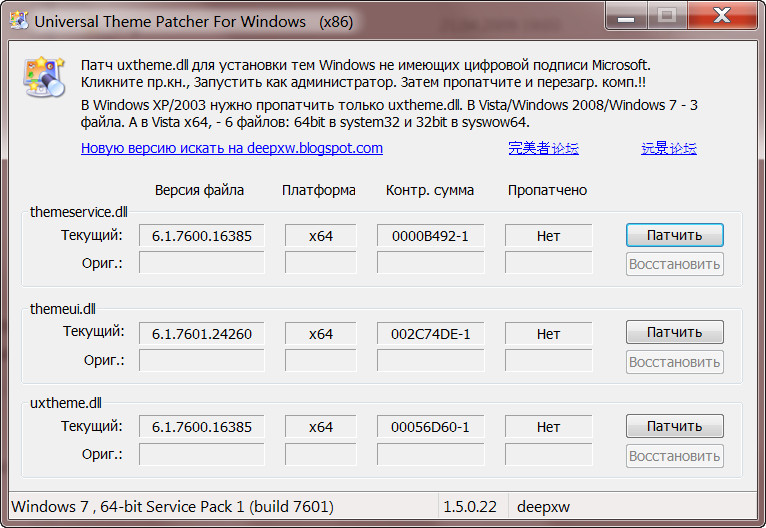This screenshot has height=528, width=766.
Task: Click the Контр. сумма column header
Action: [x=430, y=190]
